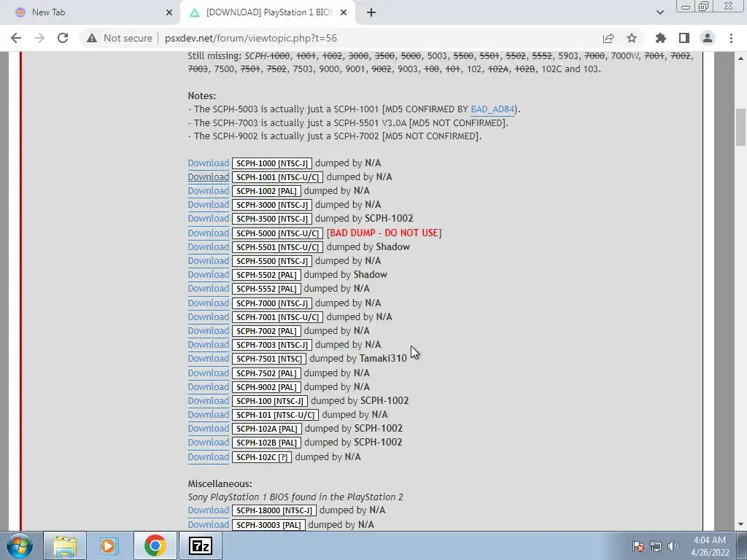This screenshot has height=560, width=747.
Task: Download SCPH-5000 [NTSC-U/C] bad dump
Action: 208,233
